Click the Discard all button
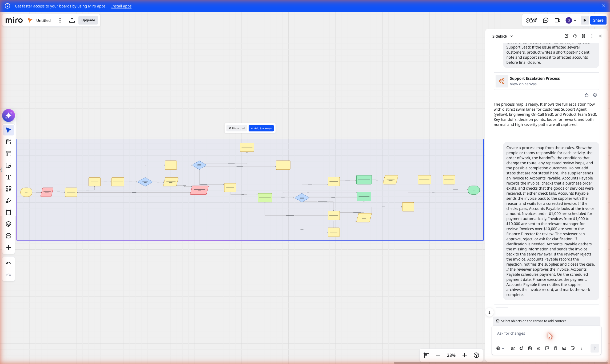This screenshot has height=364, width=610. pyautogui.click(x=237, y=128)
